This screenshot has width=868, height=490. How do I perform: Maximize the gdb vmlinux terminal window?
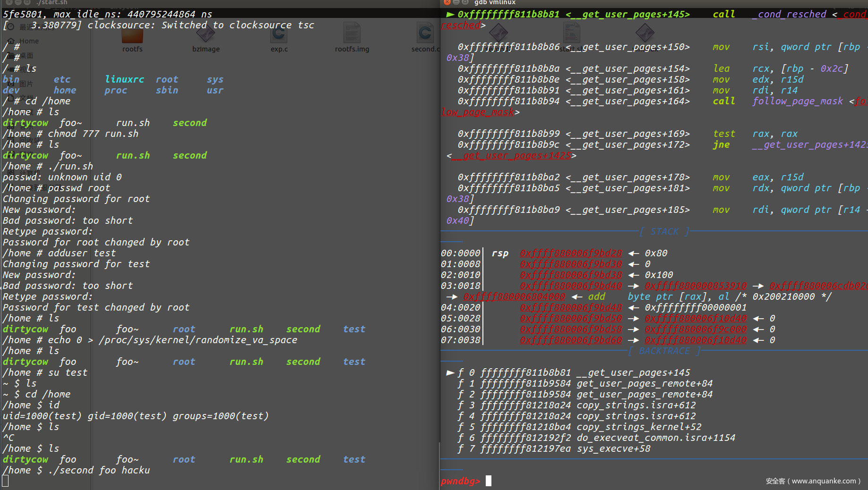pos(465,2)
